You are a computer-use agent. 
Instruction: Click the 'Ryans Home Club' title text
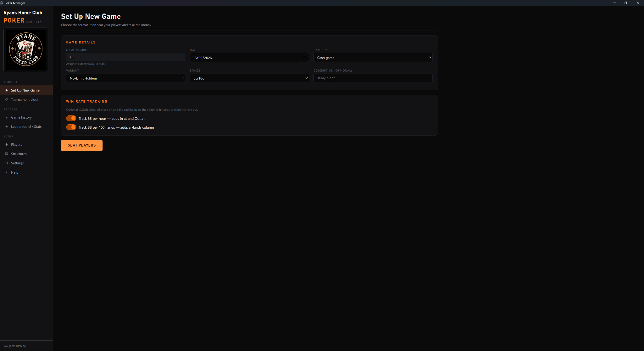point(23,13)
